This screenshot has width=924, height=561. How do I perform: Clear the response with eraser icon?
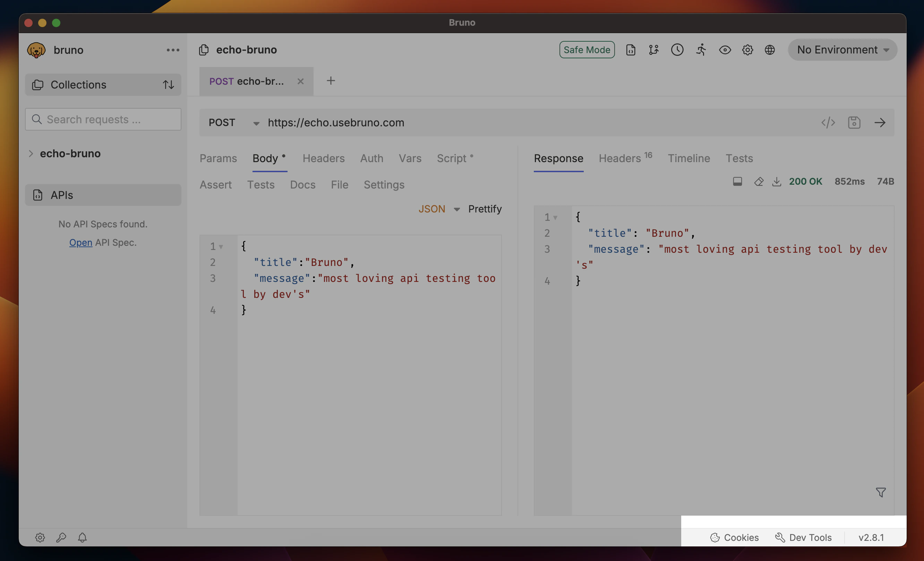click(x=759, y=181)
